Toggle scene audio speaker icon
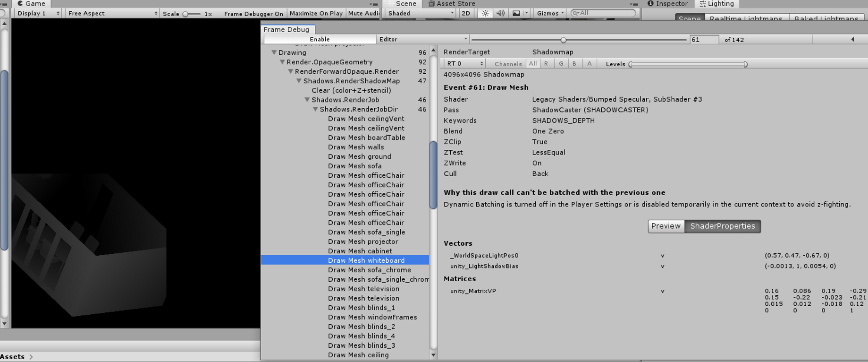Image resolution: width=868 pixels, height=362 pixels. coord(500,13)
